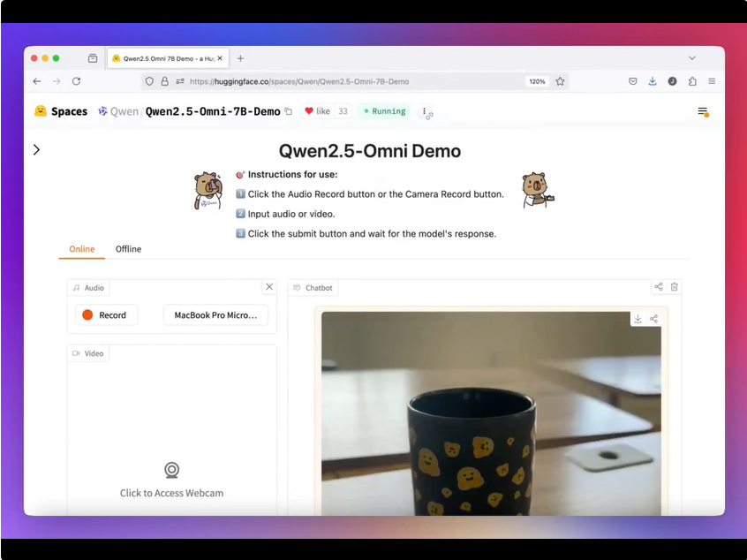Open the space options three-dot menu
The height and width of the screenshot is (560, 747).
pos(424,111)
